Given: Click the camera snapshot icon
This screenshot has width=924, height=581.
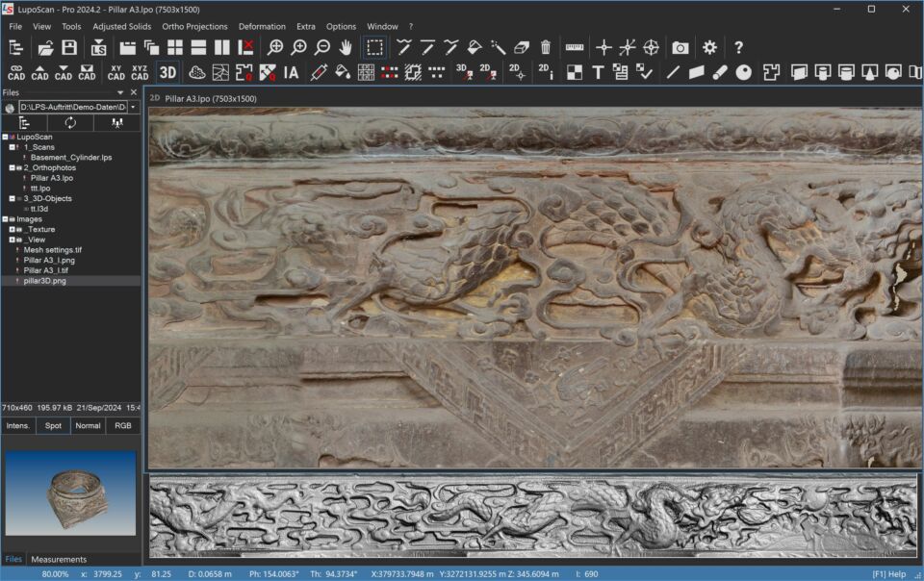Looking at the screenshot, I should click(680, 47).
